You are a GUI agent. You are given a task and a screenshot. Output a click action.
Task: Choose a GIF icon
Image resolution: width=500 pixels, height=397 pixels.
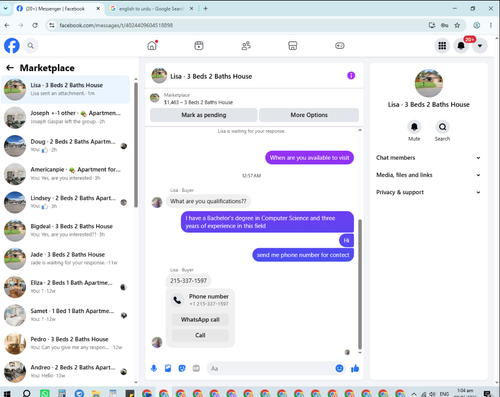[196, 368]
